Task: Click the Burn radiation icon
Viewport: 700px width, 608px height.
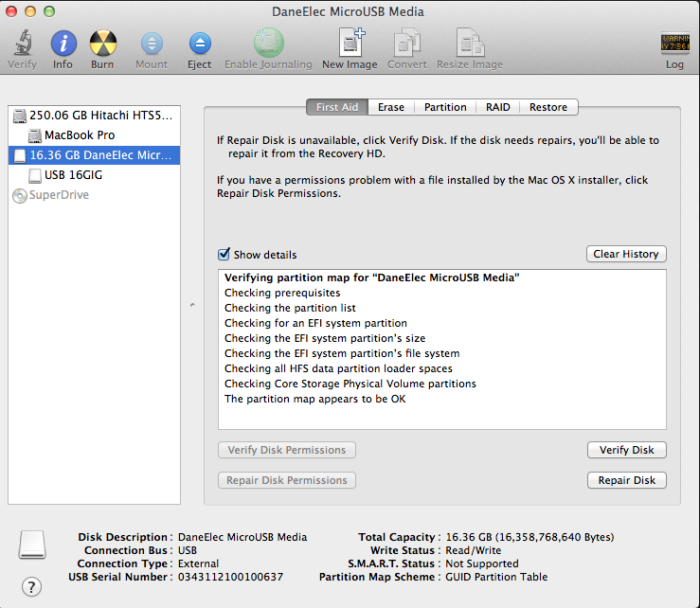Action: [x=103, y=44]
